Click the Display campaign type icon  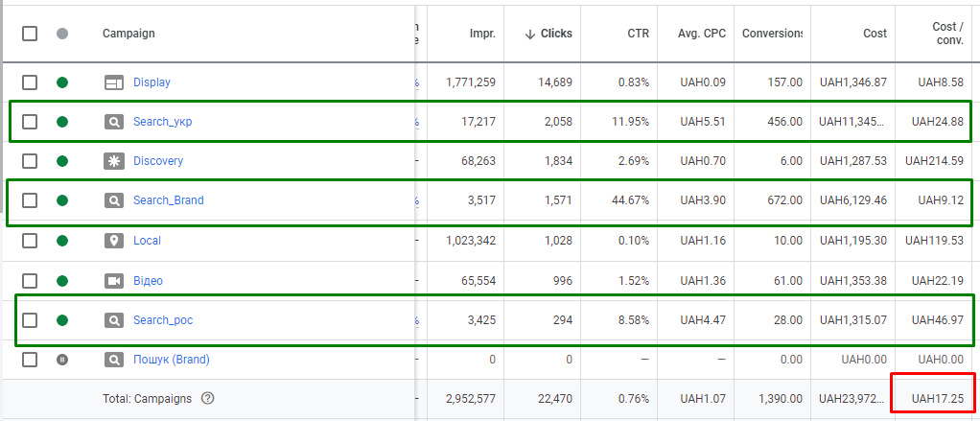coord(114,82)
